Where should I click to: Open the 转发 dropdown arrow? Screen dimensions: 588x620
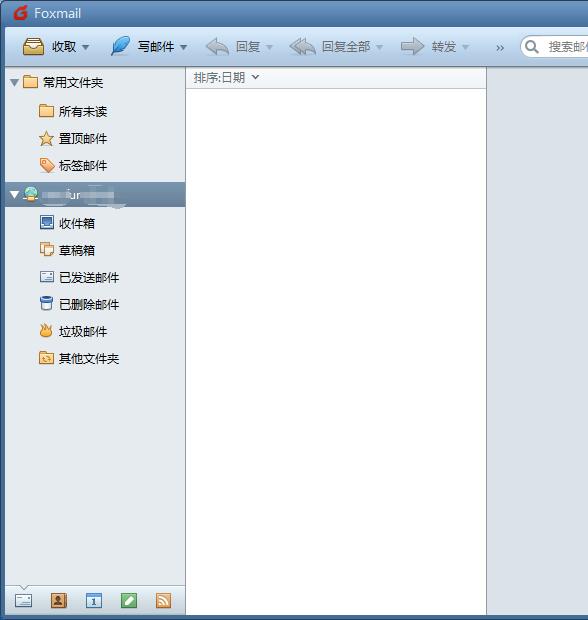pos(465,47)
